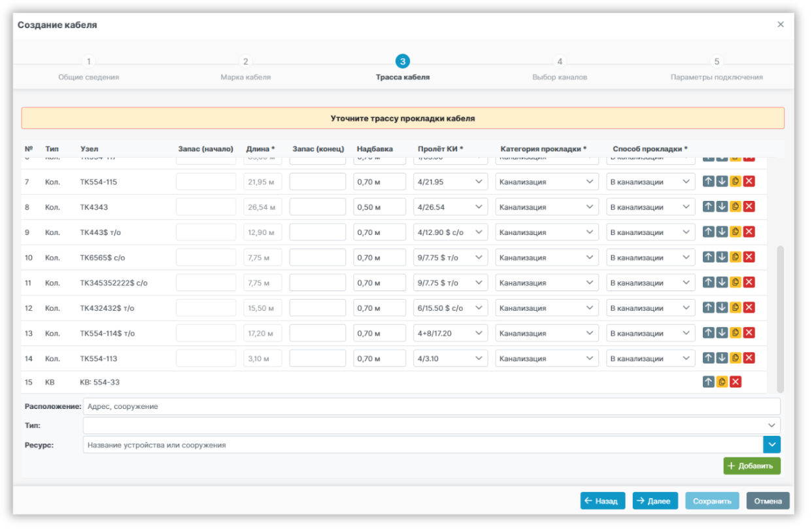Move row 9 TK443$ т/о up
Image resolution: width=812 pixels, height=532 pixels.
point(709,232)
